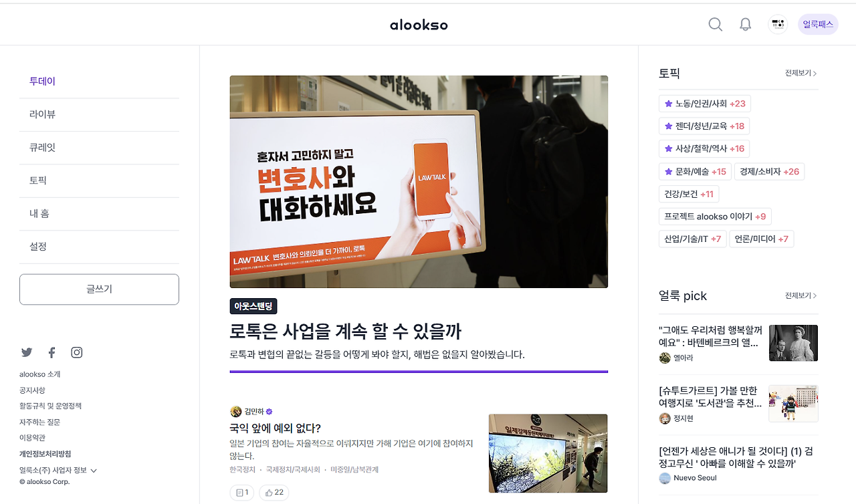
Task: Open the notifications bell
Action: (745, 25)
